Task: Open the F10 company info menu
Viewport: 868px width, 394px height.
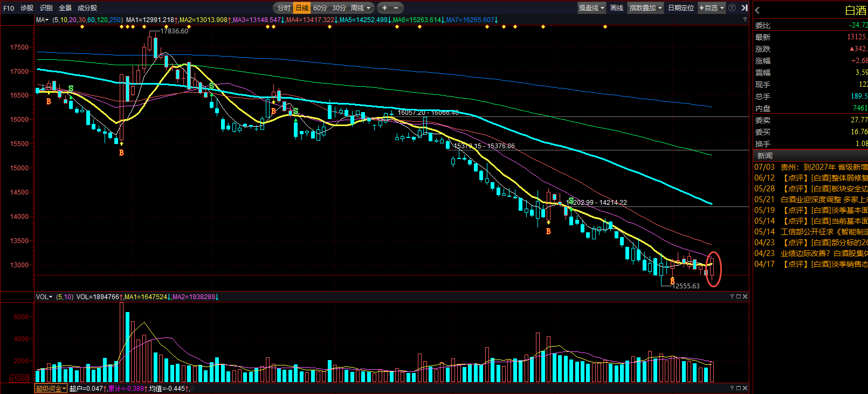Action: (x=9, y=8)
